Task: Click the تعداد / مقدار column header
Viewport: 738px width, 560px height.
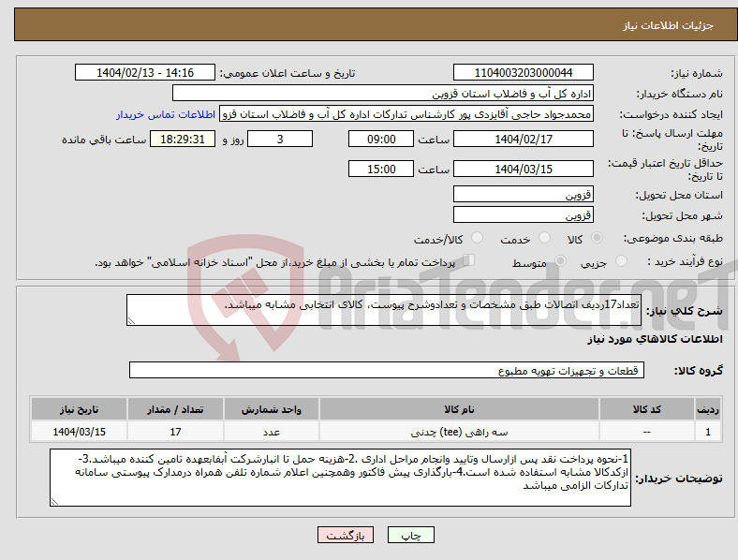Action: (x=175, y=409)
